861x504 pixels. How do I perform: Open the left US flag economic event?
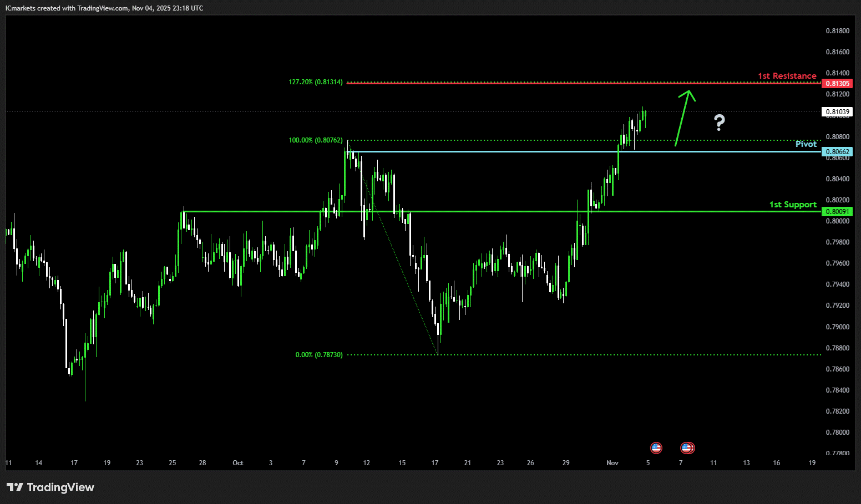pyautogui.click(x=656, y=447)
